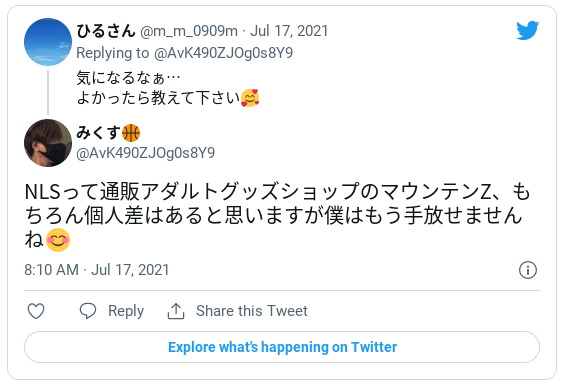This screenshot has height=384, width=562.
Task: Open @AvK490ZJOg0s8Y9 handle under みくす
Action: pyautogui.click(x=146, y=153)
